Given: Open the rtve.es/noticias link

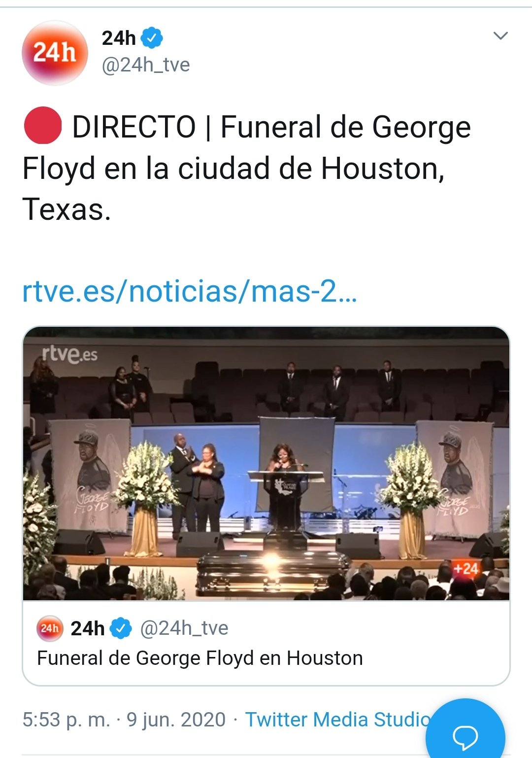Looking at the screenshot, I should click(190, 291).
